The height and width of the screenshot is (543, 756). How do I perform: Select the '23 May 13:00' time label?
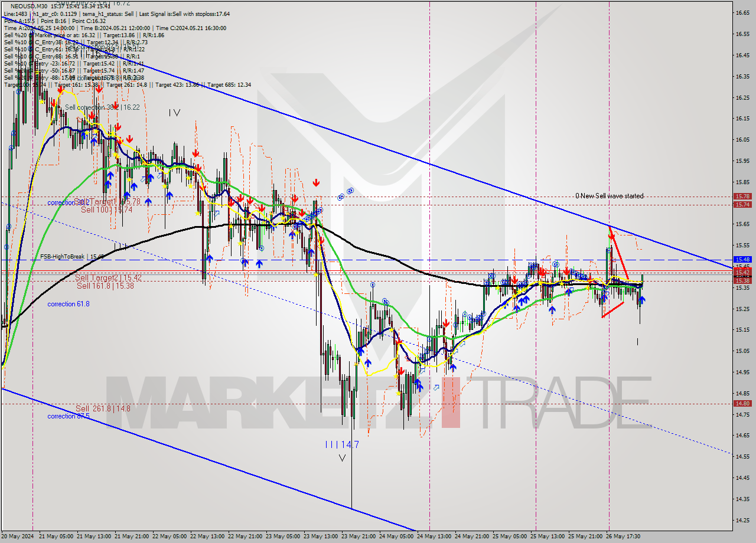[x=321, y=537]
